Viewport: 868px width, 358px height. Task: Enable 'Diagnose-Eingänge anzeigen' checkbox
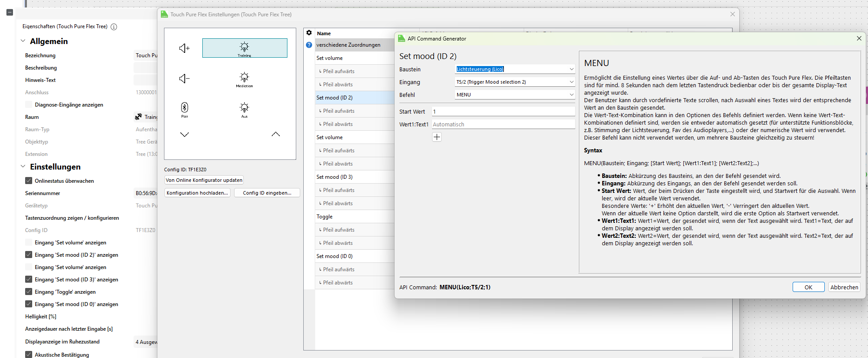coord(29,105)
